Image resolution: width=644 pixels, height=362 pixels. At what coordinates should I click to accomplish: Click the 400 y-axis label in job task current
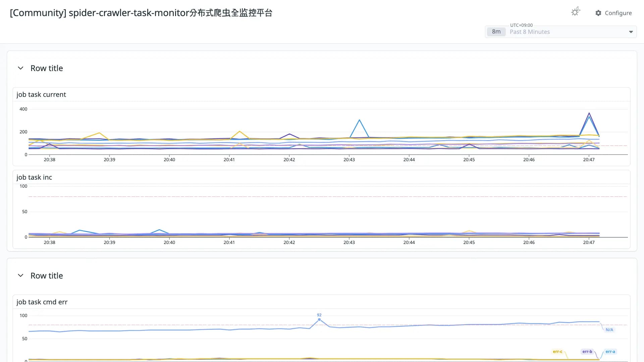(23, 109)
